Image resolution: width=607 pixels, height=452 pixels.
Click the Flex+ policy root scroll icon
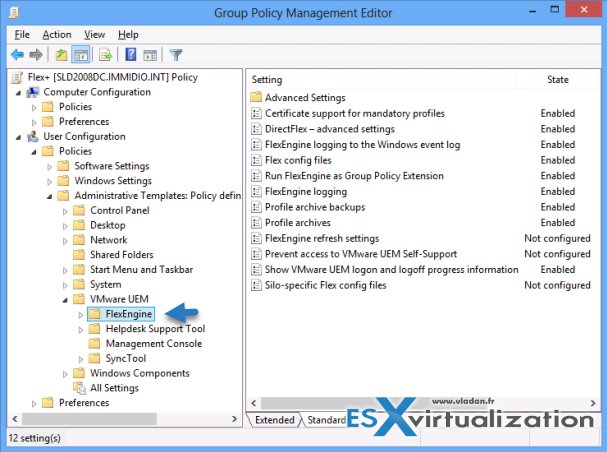tap(17, 77)
